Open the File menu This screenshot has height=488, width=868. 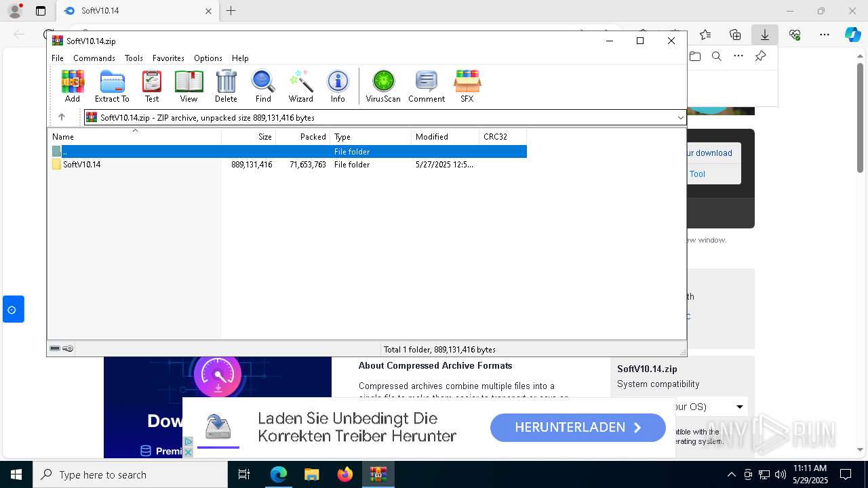pyautogui.click(x=58, y=58)
